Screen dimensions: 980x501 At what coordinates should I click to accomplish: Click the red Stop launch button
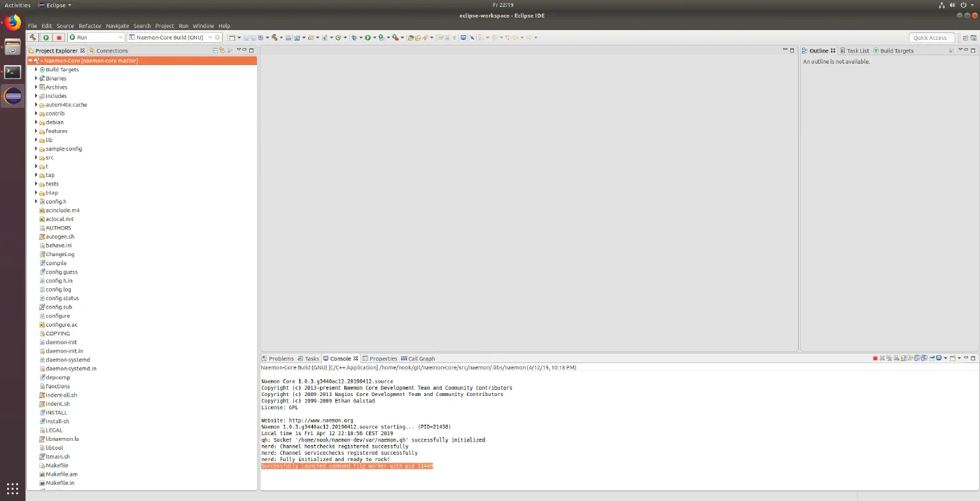point(59,37)
